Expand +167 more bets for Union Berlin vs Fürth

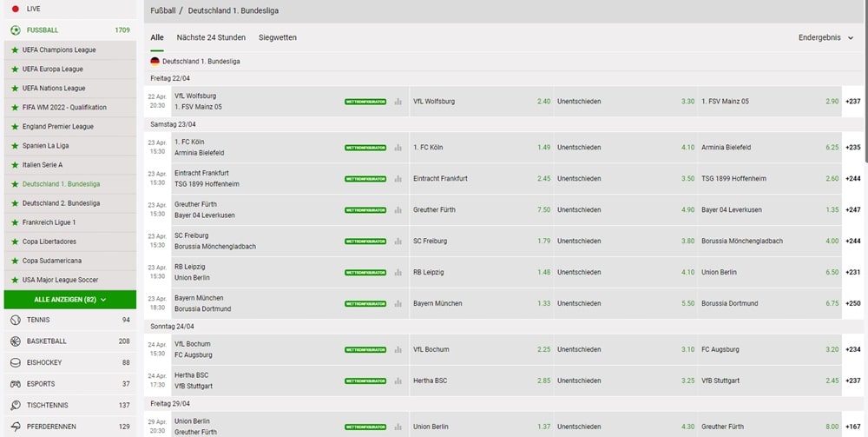tap(853, 427)
